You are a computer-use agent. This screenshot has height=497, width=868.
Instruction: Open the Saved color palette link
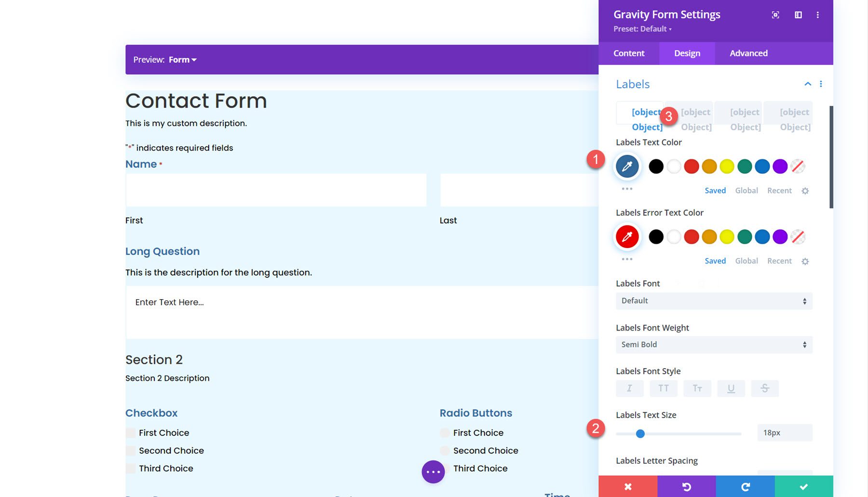(715, 190)
